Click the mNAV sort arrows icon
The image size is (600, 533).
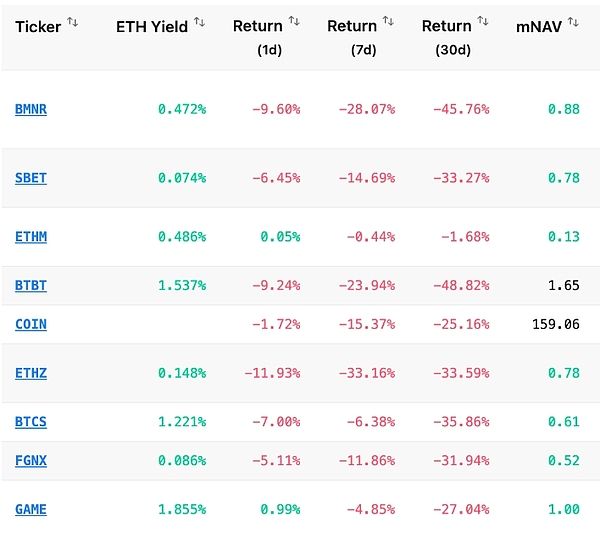(573, 22)
